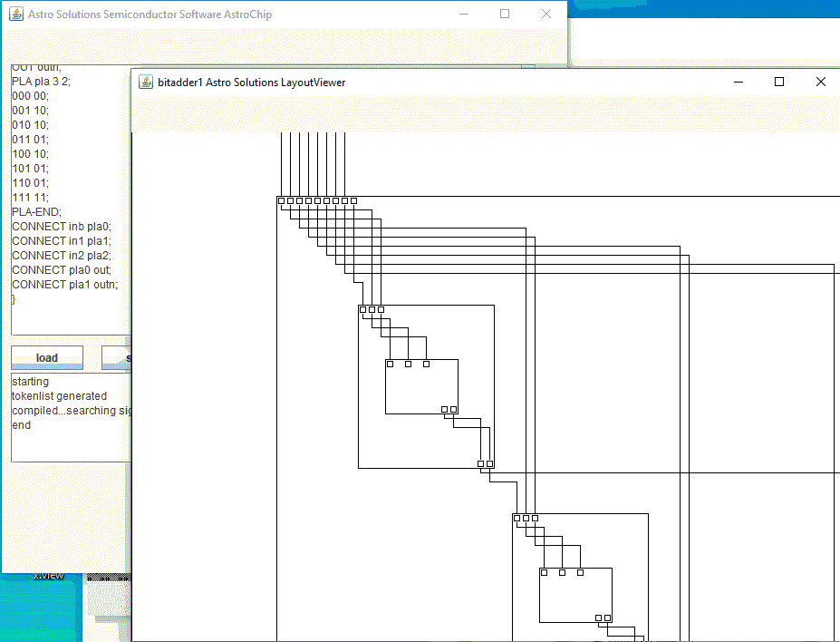Click the line "CONNECT pla0 out;"
The image size is (840, 642).
click(62, 269)
